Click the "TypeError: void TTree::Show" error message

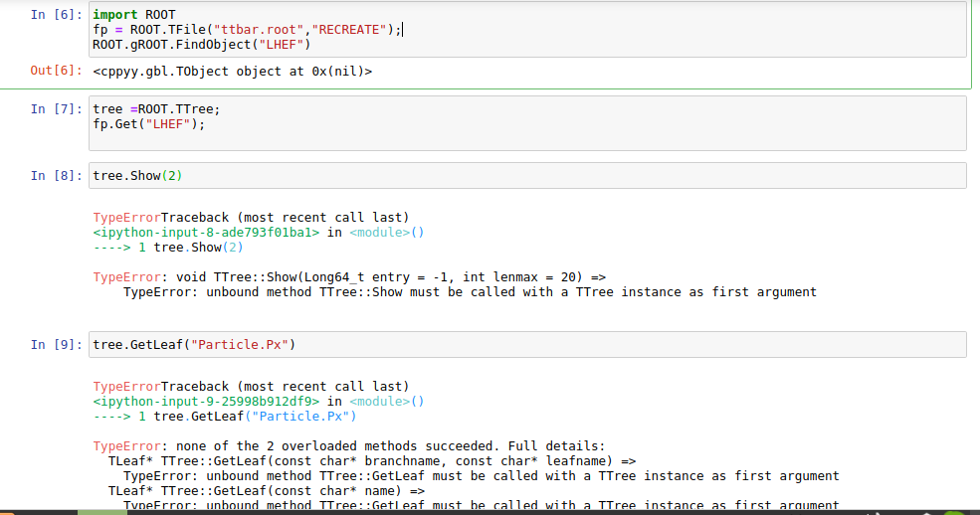(349, 277)
